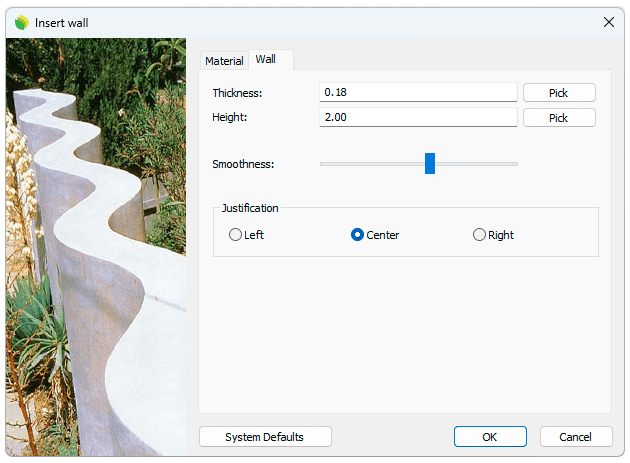The image size is (630, 463).
Task: Focus the Height value field
Action: (x=418, y=118)
